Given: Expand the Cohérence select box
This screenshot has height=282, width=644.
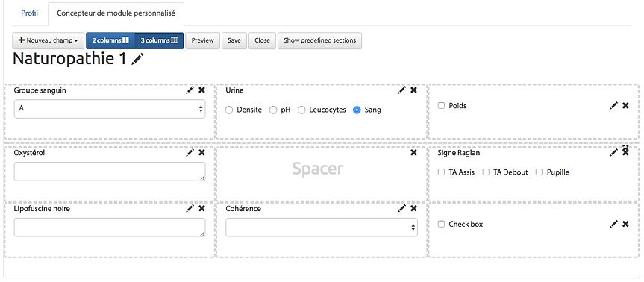Looking at the screenshot, I should tap(322, 227).
